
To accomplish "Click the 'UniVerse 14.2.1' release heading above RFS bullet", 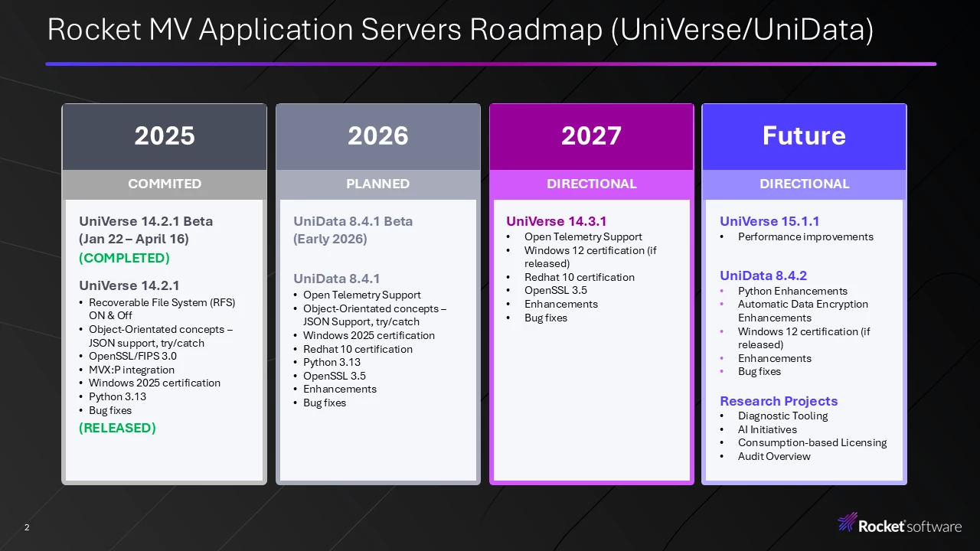I will [129, 285].
